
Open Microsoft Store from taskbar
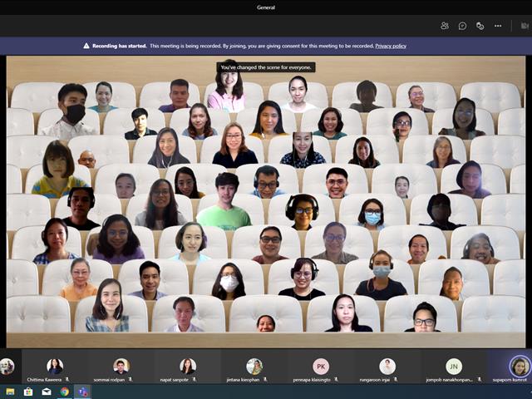[x=28, y=392]
